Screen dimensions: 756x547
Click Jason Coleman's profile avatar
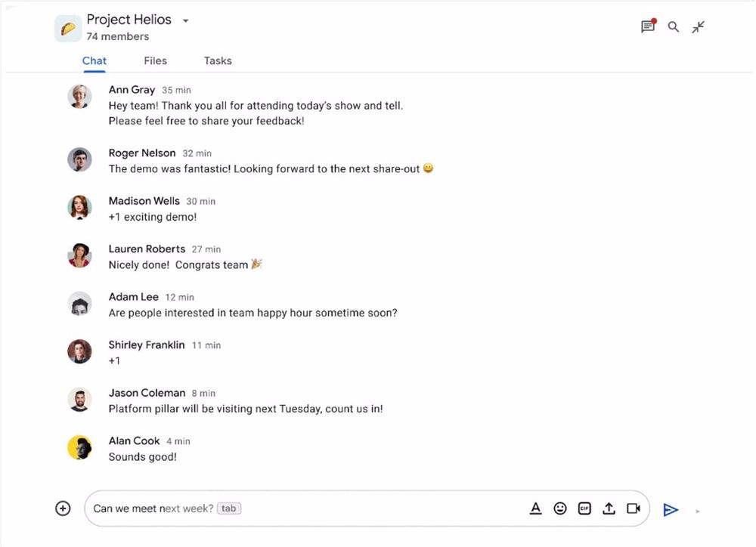79,400
